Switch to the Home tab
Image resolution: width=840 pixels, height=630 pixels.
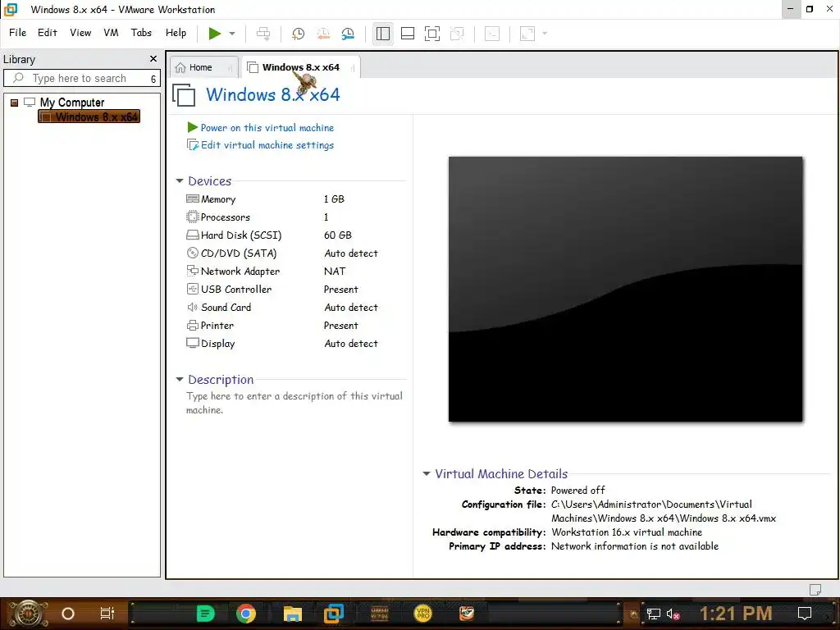[200, 67]
